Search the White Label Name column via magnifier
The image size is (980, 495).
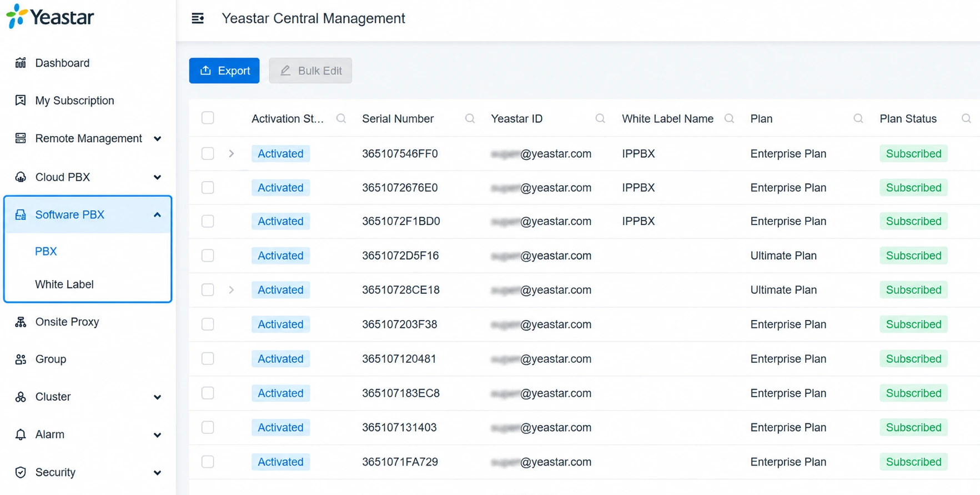coord(730,118)
